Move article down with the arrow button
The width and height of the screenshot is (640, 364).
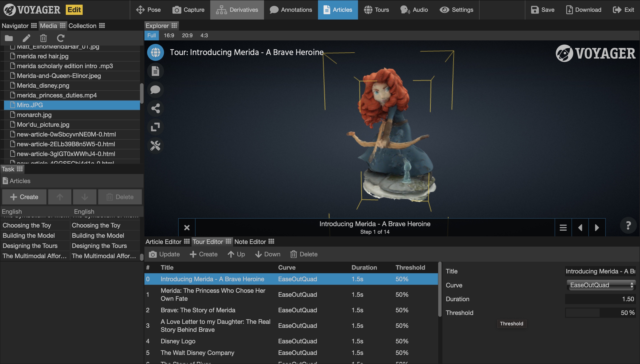(85, 197)
